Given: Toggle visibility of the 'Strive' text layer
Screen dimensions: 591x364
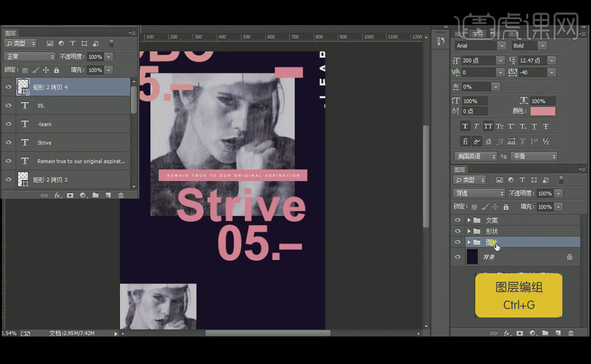Looking at the screenshot, I should (x=8, y=143).
